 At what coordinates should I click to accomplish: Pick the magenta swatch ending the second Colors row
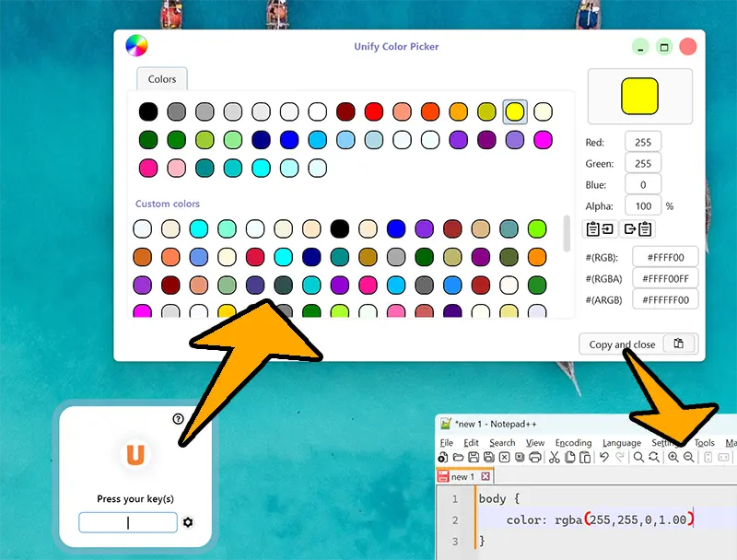point(543,139)
